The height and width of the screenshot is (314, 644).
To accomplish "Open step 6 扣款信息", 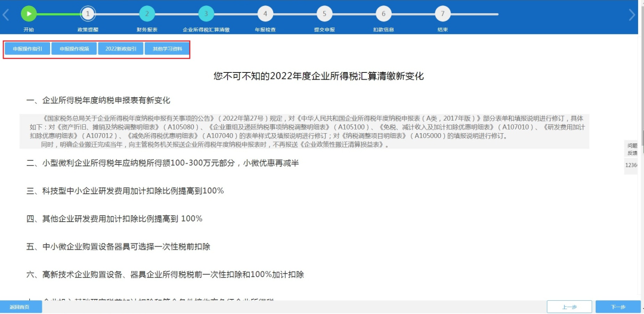I will point(383,14).
